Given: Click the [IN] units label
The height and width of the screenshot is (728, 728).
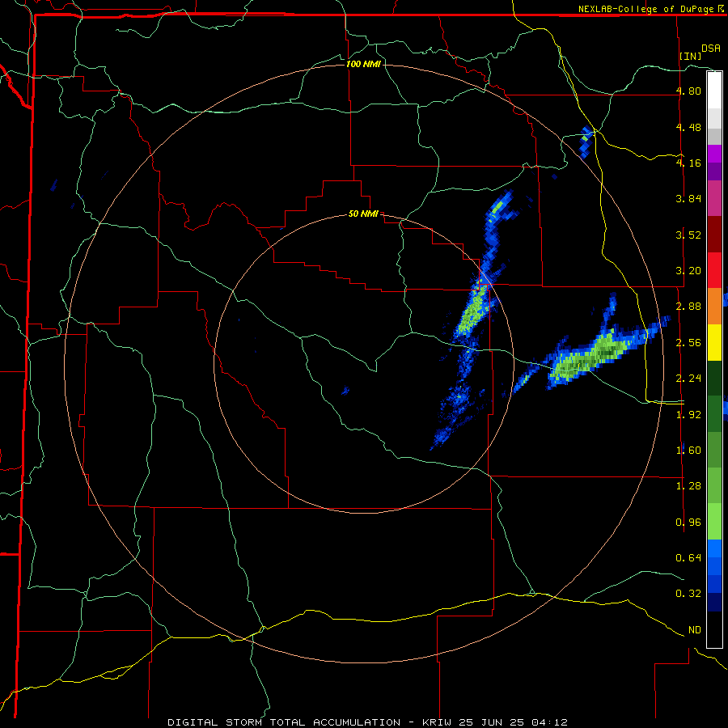Looking at the screenshot, I should point(690,56).
